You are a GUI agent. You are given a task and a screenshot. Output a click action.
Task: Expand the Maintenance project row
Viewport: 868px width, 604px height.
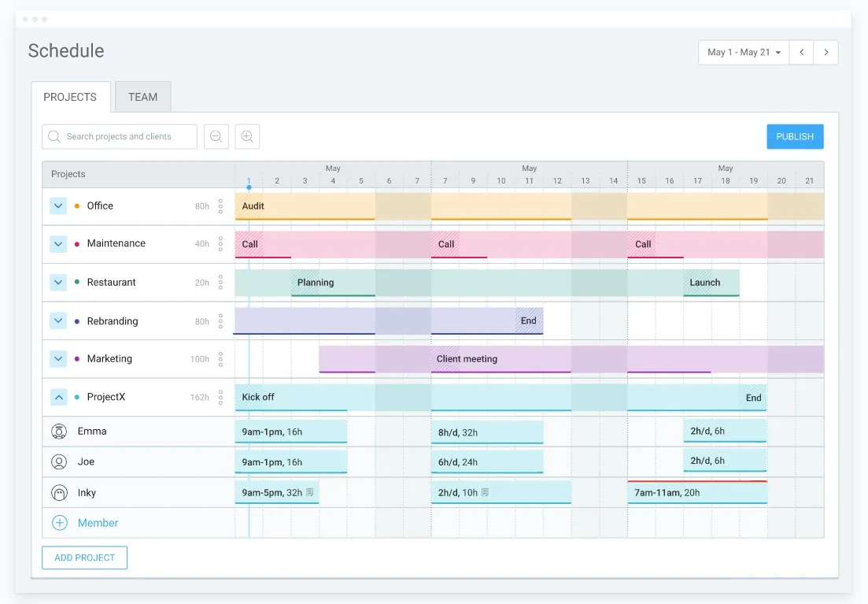[58, 244]
